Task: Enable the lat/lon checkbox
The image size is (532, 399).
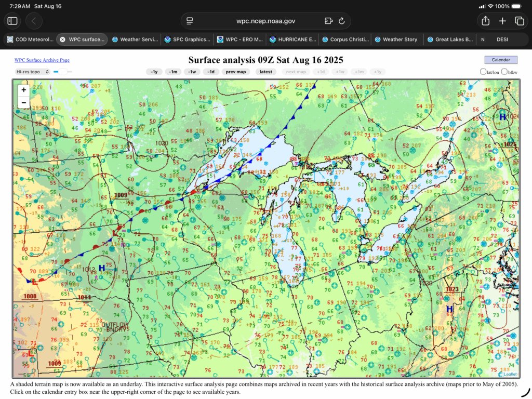Action: 483,72
